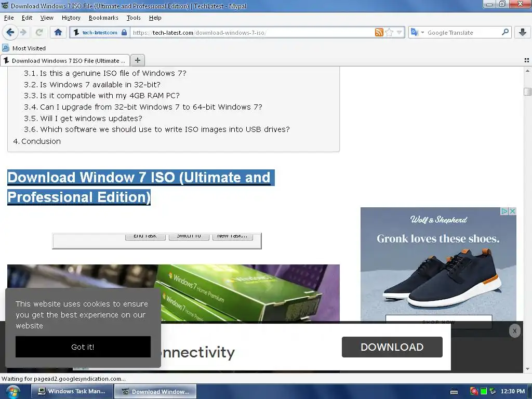Image resolution: width=532 pixels, height=399 pixels.
Task: Open the Windows Start button
Action: 12,392
